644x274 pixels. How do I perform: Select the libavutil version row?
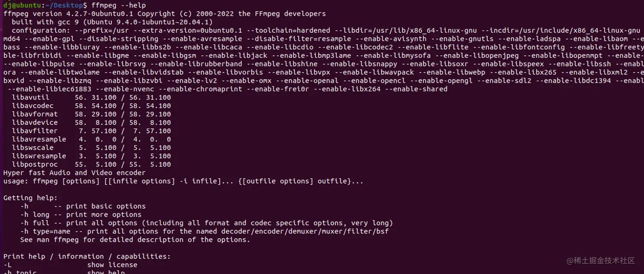point(92,97)
